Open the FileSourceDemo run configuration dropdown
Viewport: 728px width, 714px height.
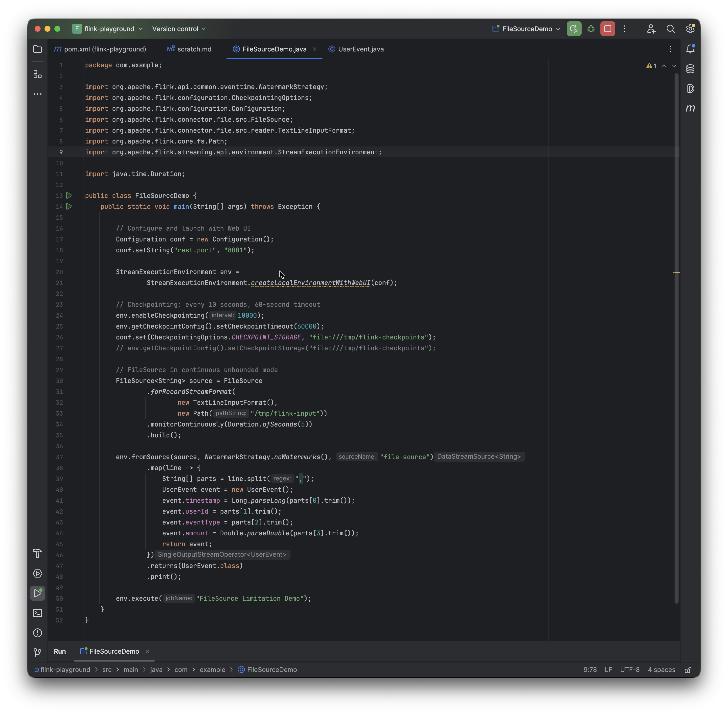526,29
